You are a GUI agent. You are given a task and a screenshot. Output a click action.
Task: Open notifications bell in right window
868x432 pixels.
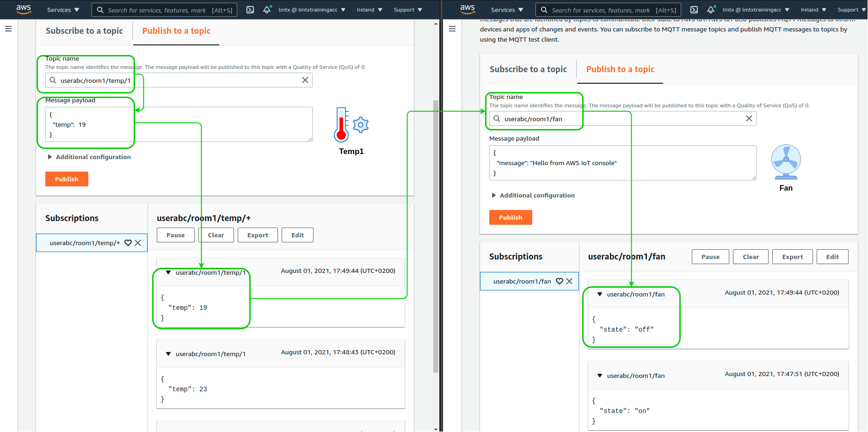711,10
